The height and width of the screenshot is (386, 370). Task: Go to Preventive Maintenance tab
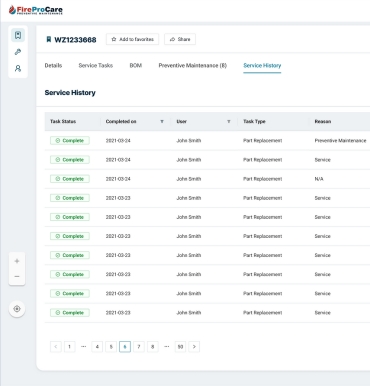[x=193, y=65]
